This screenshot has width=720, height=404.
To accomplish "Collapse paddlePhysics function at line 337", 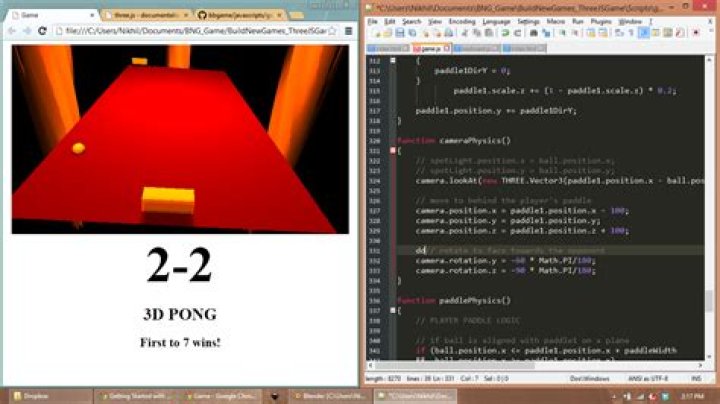I will (x=393, y=310).
